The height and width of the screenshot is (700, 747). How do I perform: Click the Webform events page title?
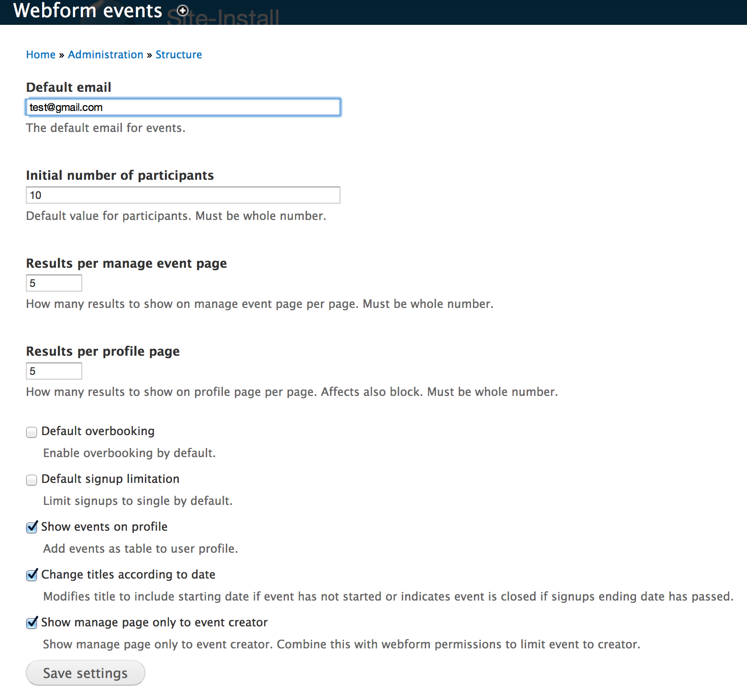click(x=88, y=11)
